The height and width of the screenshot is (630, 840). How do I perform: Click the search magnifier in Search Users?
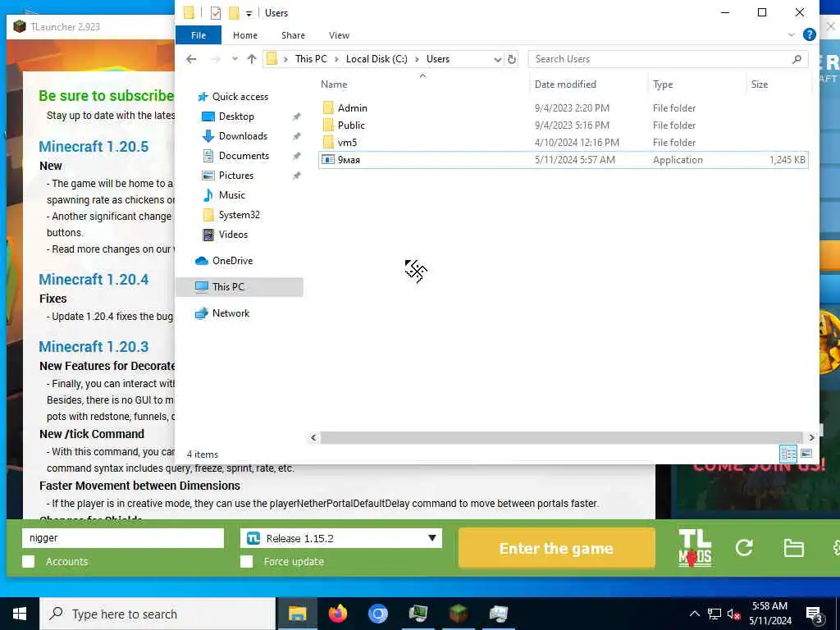pyautogui.click(x=797, y=59)
